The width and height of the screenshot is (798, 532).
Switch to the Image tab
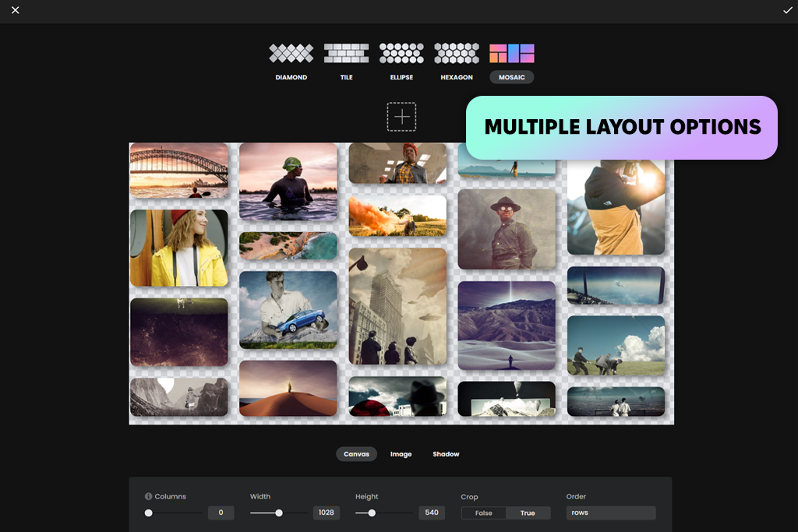401,453
